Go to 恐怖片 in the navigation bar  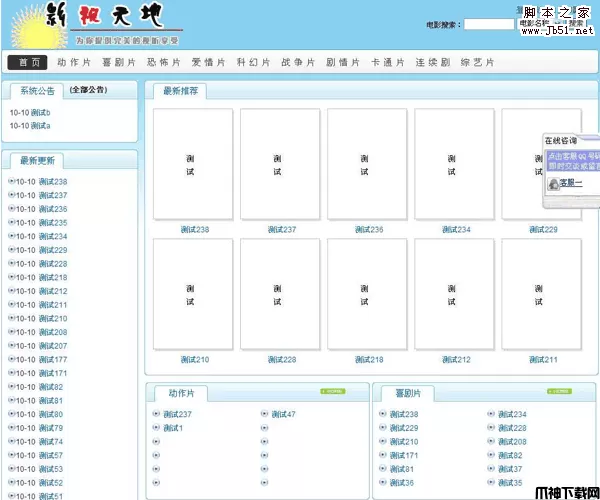click(163, 62)
